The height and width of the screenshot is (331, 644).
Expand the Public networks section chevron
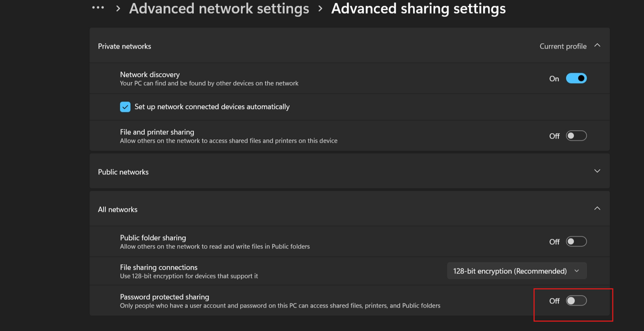(x=597, y=171)
